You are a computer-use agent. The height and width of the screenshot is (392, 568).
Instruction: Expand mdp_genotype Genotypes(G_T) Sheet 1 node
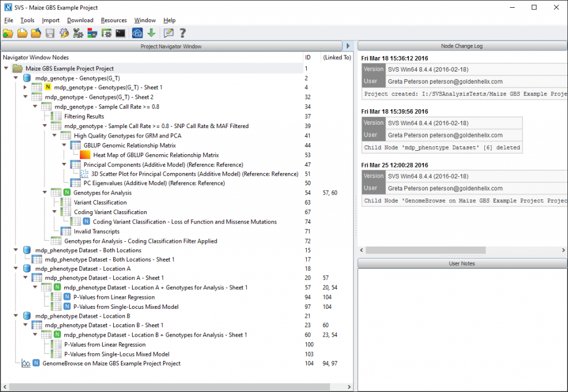tap(25, 88)
